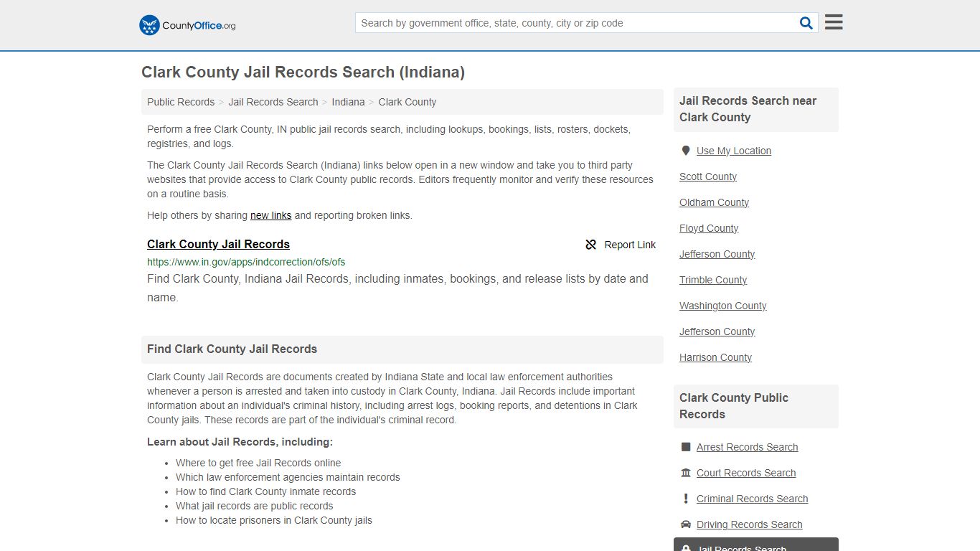980x551 pixels.
Task: Go to Indiana breadcrumb
Action: pyautogui.click(x=348, y=102)
